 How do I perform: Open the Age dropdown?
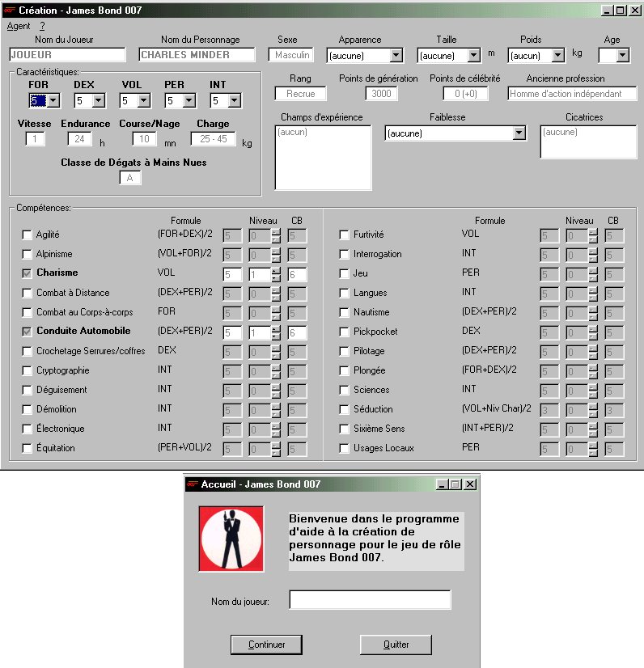tap(623, 55)
